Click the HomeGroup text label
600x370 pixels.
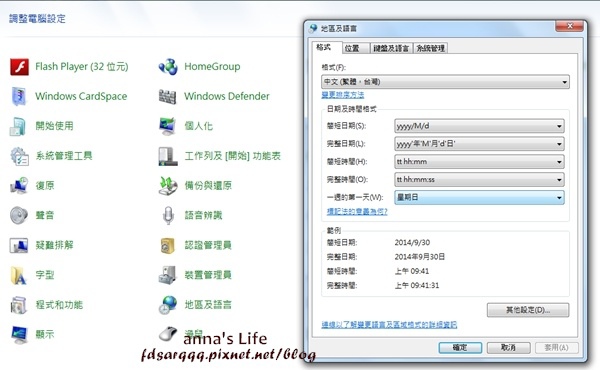point(212,67)
